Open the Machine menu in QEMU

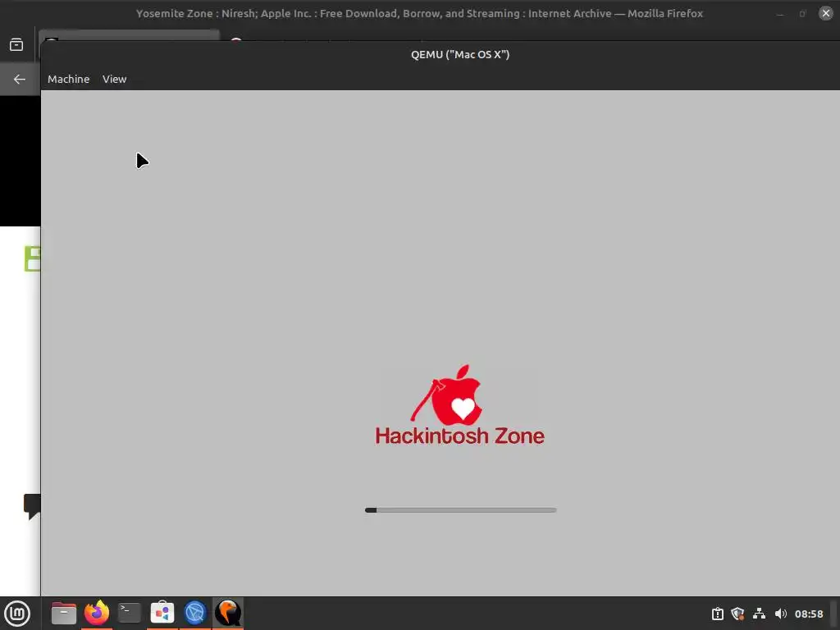pyautogui.click(x=68, y=80)
